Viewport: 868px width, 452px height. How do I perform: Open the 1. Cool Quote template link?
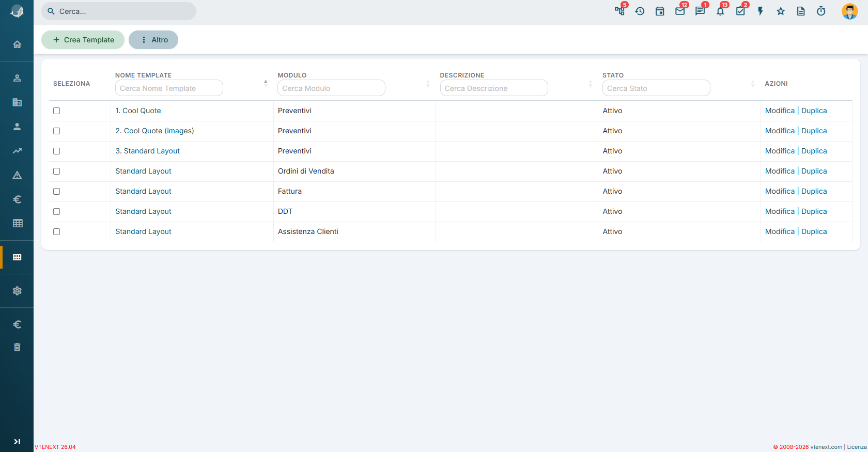[x=138, y=111]
